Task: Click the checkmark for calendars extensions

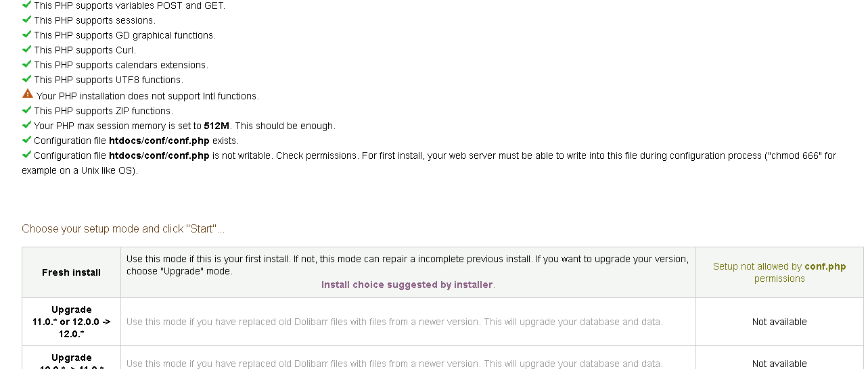Action: tap(26, 64)
